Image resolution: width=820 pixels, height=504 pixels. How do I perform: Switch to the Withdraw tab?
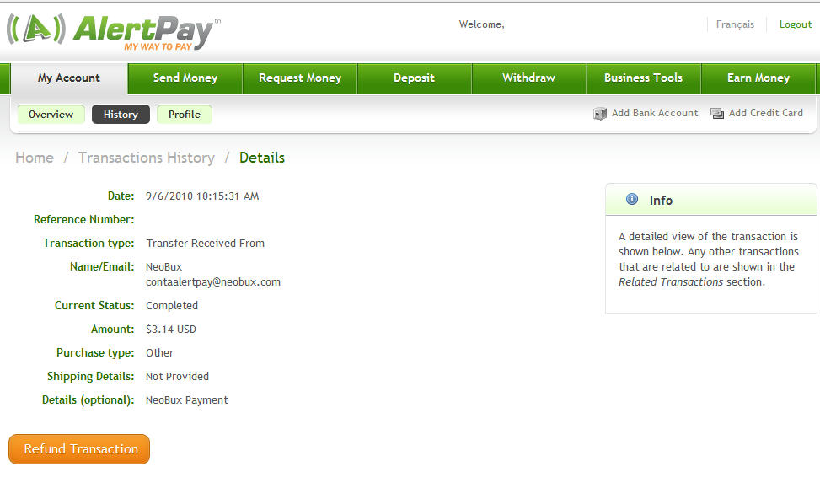528,78
